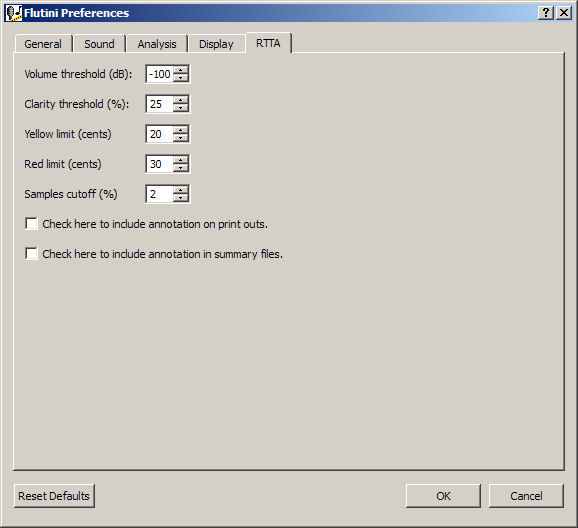The width and height of the screenshot is (578, 528).
Task: Click the Yellow limit input field
Action: pyautogui.click(x=160, y=134)
